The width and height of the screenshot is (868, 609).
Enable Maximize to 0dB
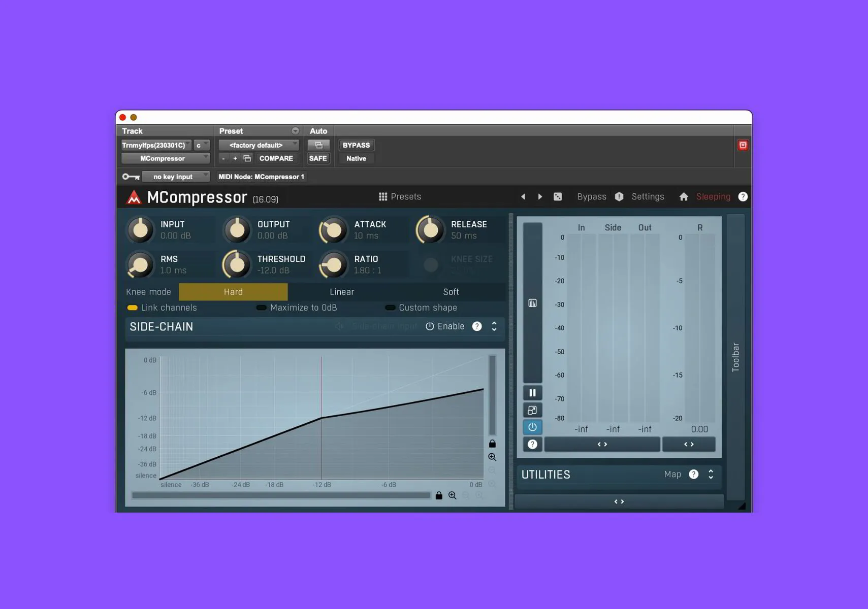coord(261,308)
